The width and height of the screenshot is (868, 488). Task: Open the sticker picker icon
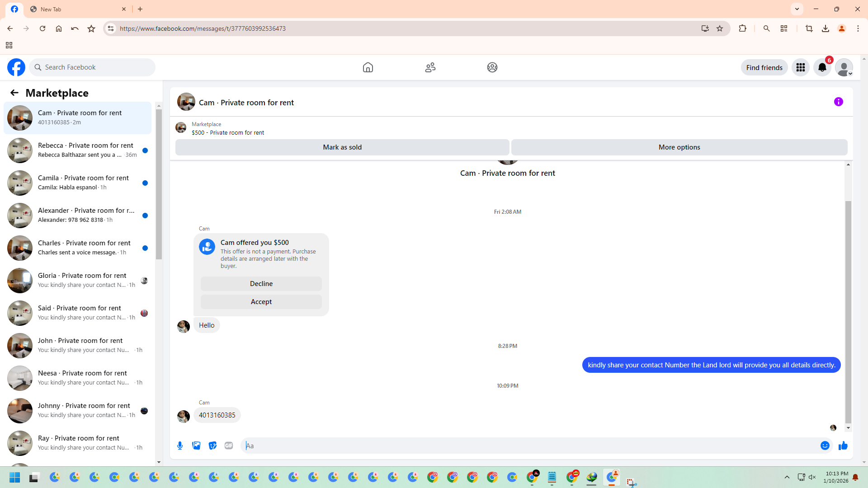[212, 446]
